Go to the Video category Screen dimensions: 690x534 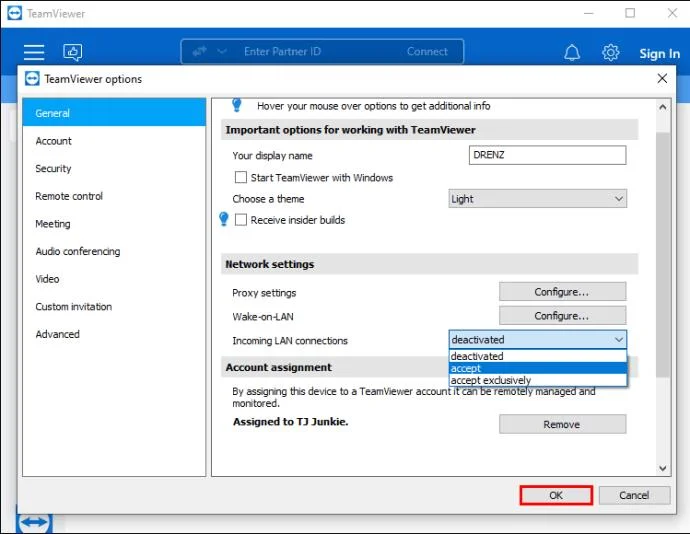114,279
